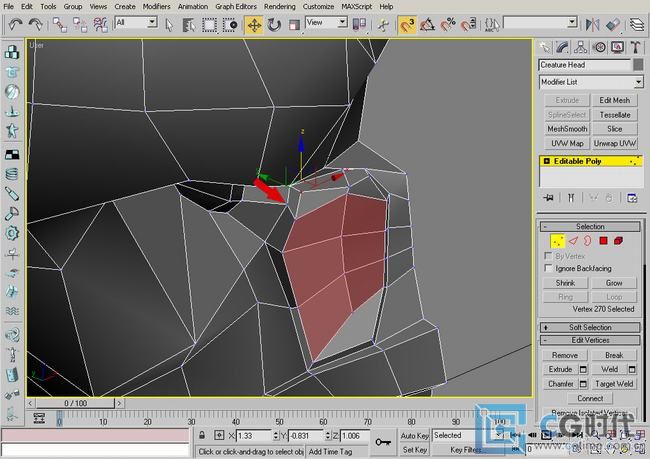Screen dimensions: 650x459
Task: Toggle the Selection Lock padlock icon
Action: coord(202,435)
